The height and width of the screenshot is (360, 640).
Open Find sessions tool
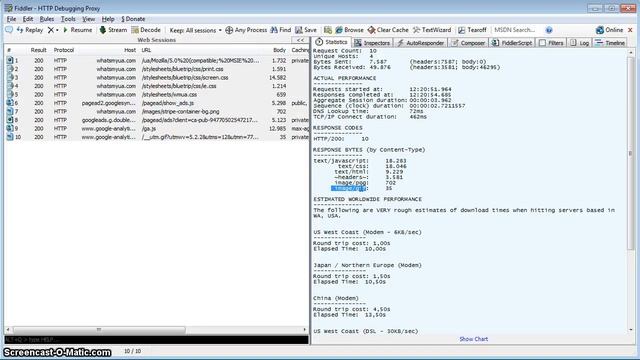coord(281,30)
